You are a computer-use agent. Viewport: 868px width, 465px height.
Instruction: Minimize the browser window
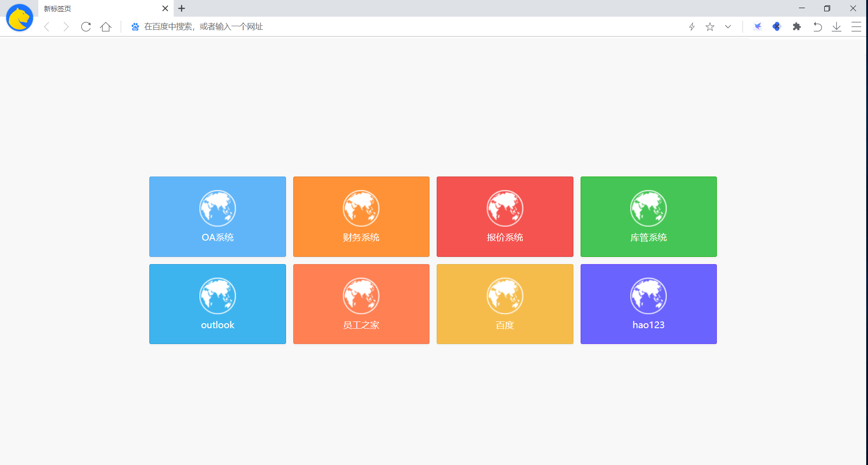[x=802, y=8]
